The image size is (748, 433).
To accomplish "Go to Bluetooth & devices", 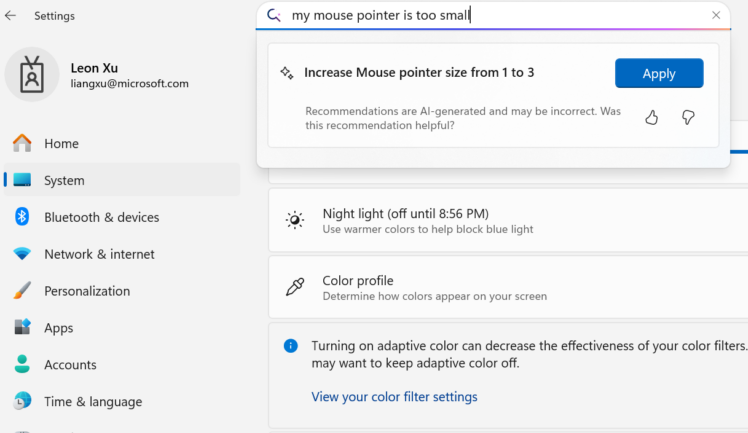I will point(101,217).
